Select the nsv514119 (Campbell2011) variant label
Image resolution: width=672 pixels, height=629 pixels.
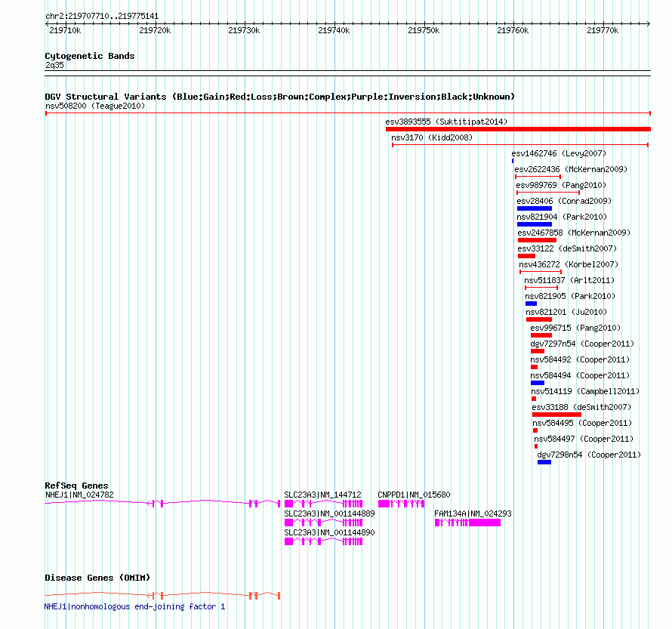[585, 391]
